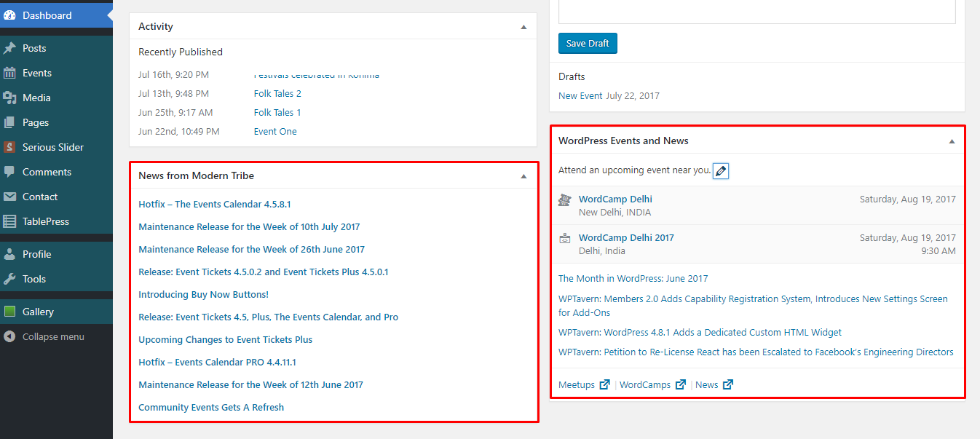Image resolution: width=980 pixels, height=439 pixels.
Task: Click the green Gallery icon
Action: [x=9, y=312]
